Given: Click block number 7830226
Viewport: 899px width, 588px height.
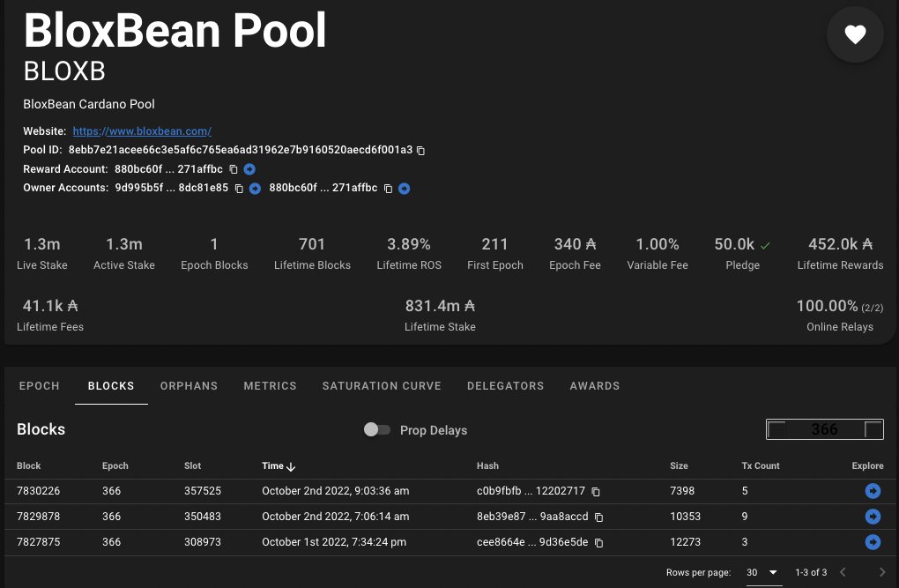Looking at the screenshot, I should click(x=39, y=491).
